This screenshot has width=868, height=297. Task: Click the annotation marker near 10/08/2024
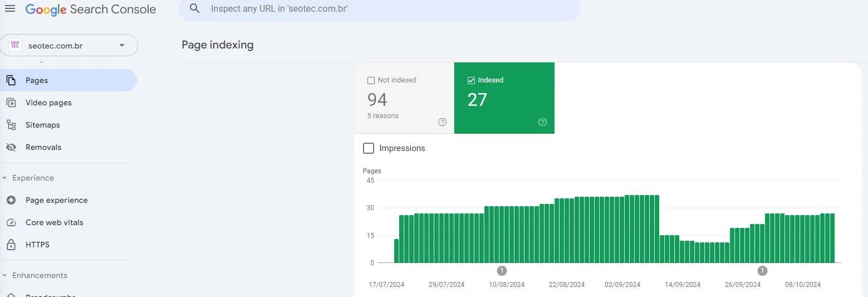502,271
